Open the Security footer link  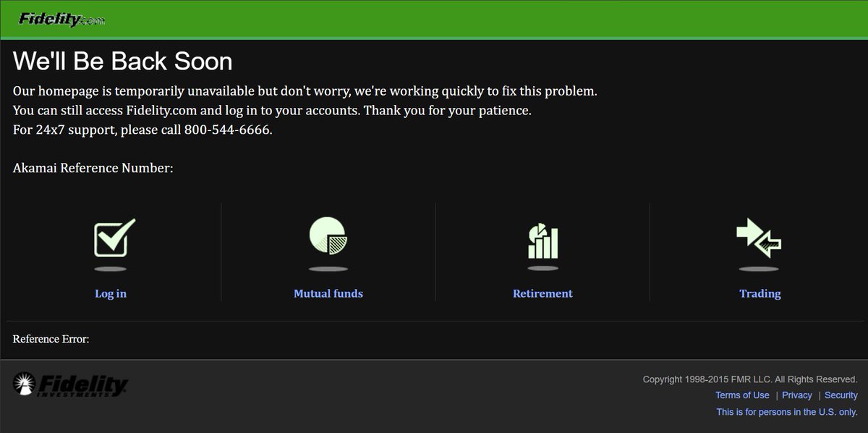coord(841,395)
